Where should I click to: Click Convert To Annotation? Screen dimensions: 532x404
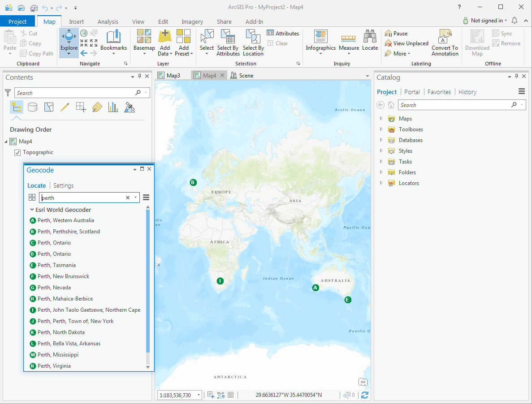[x=445, y=42]
